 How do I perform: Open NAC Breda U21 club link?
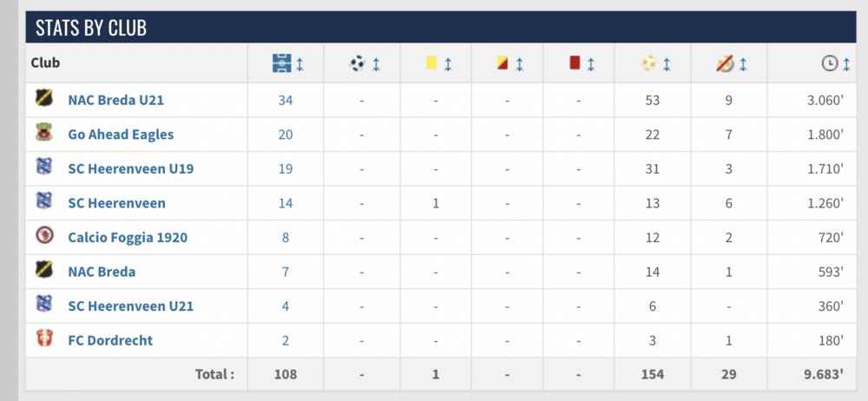[x=116, y=100]
